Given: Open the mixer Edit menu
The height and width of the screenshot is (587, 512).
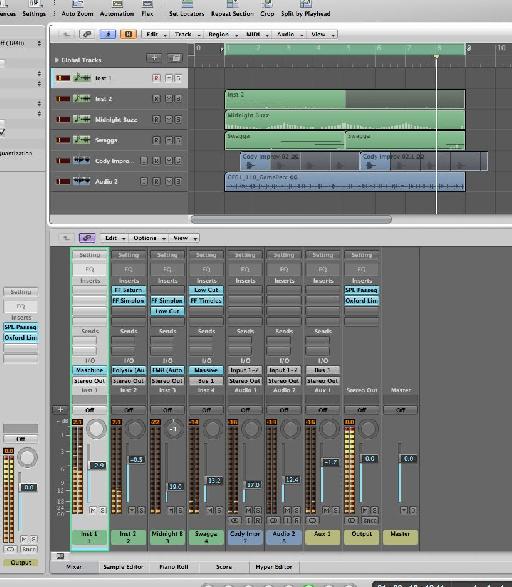Looking at the screenshot, I should [114, 238].
